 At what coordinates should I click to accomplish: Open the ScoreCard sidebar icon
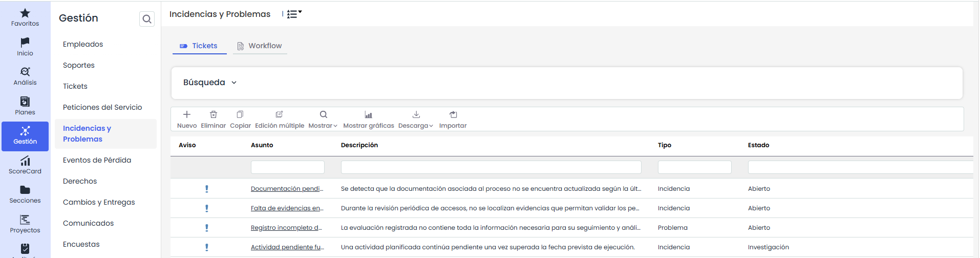point(25,161)
